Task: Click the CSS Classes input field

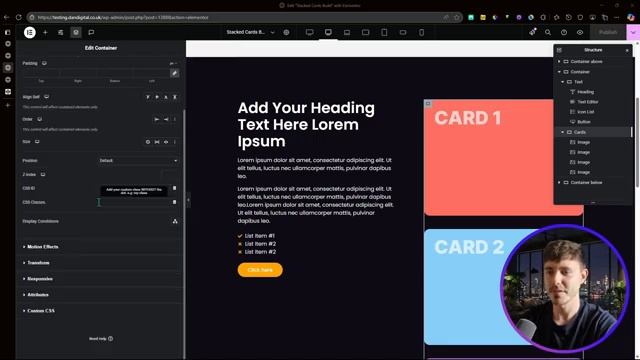Action: [134, 202]
